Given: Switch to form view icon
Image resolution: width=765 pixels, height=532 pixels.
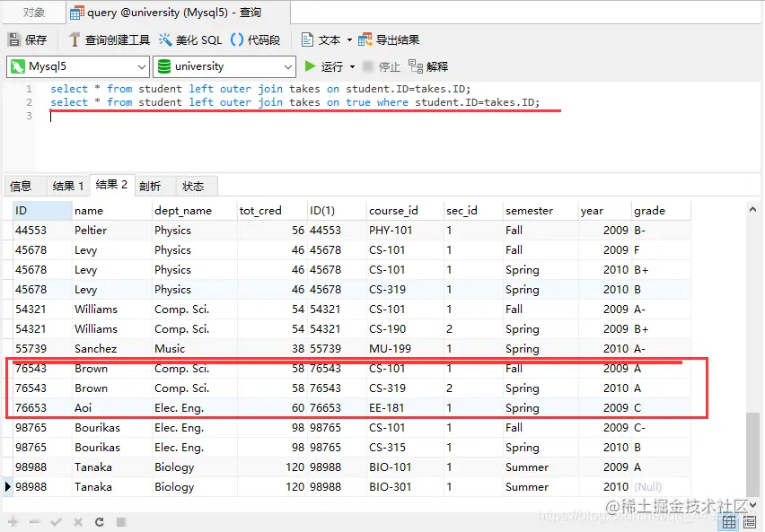Looking at the screenshot, I should (x=750, y=522).
